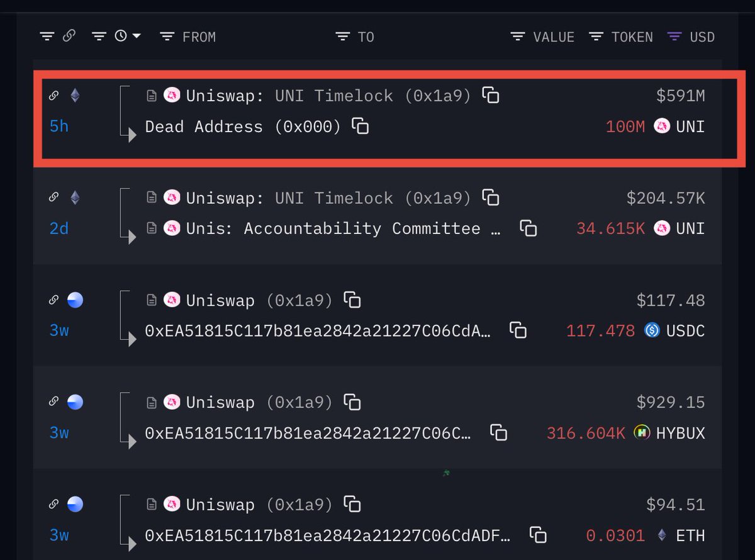Click the 117.478 USDC amount

pyautogui.click(x=600, y=330)
